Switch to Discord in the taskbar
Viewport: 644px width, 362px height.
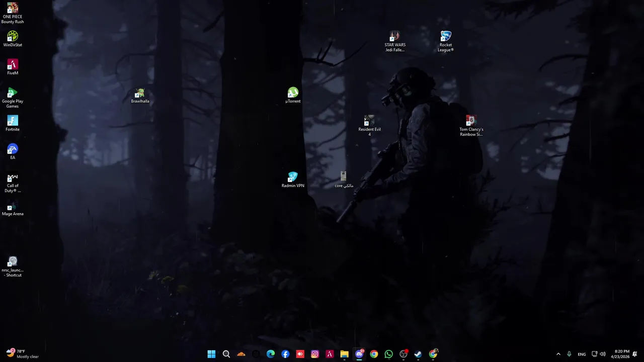coord(359,354)
